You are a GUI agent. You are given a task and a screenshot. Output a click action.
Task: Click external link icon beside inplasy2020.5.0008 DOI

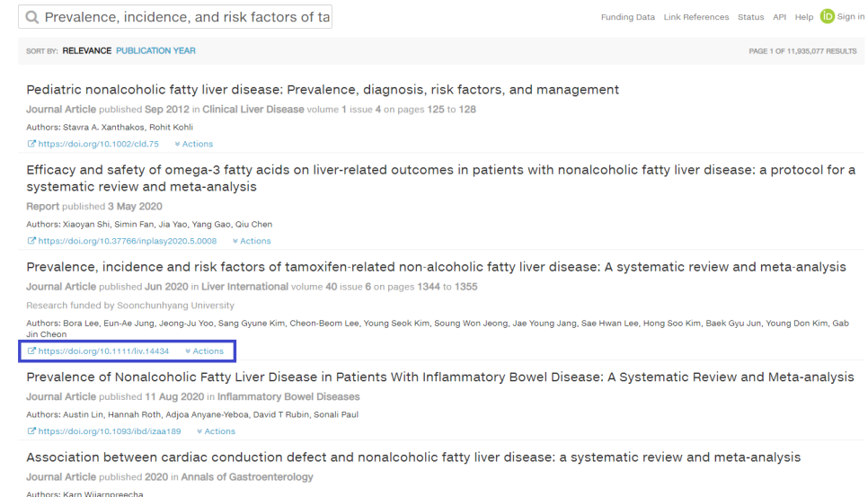coord(31,241)
